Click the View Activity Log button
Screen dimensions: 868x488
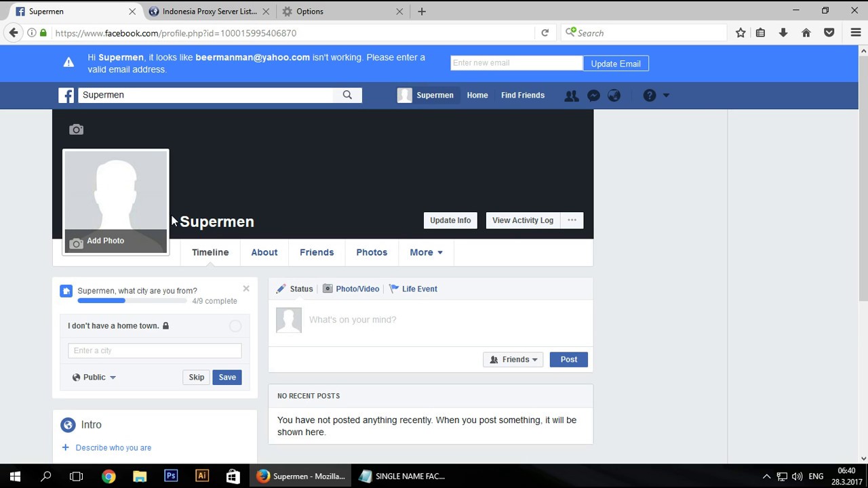[523, 220]
